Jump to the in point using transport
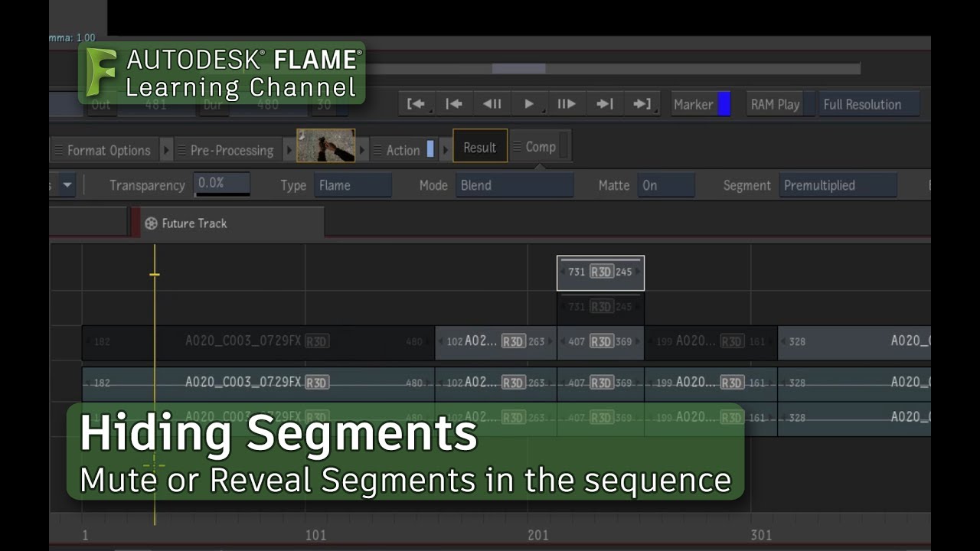The width and height of the screenshot is (980, 551). click(417, 104)
